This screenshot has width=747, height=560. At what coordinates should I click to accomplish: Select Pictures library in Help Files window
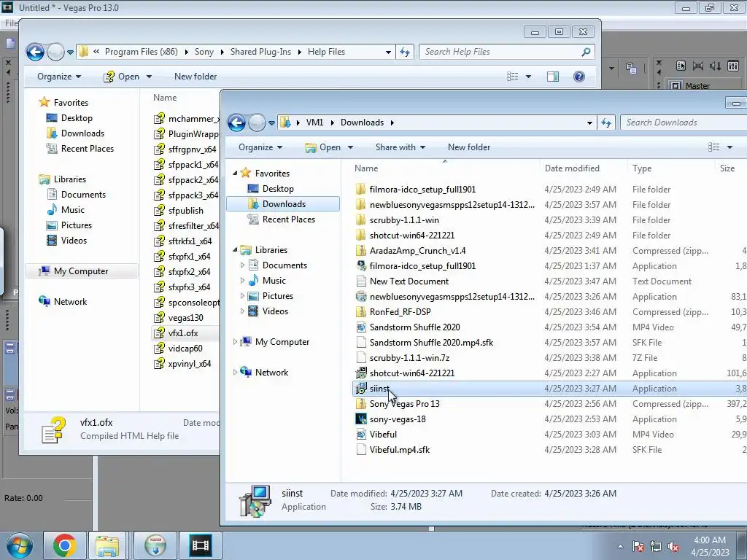(76, 225)
